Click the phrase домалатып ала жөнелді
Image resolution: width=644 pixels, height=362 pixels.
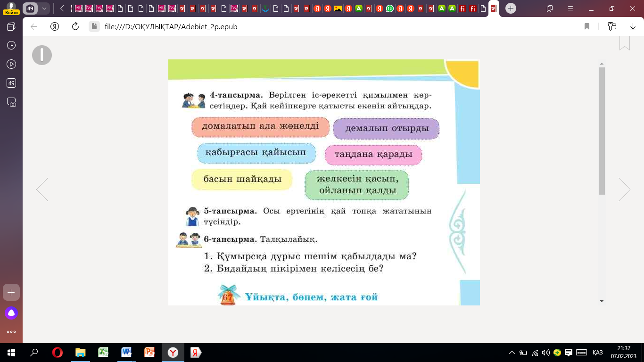pos(260,127)
